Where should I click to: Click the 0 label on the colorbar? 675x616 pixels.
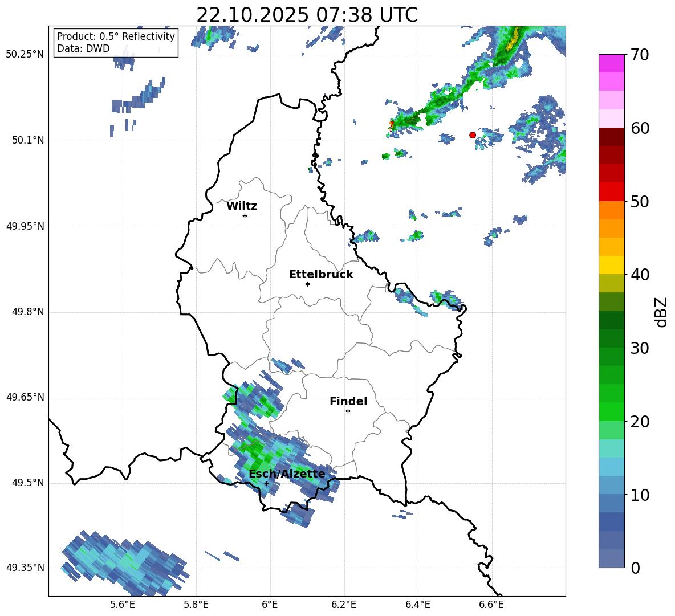(x=635, y=568)
